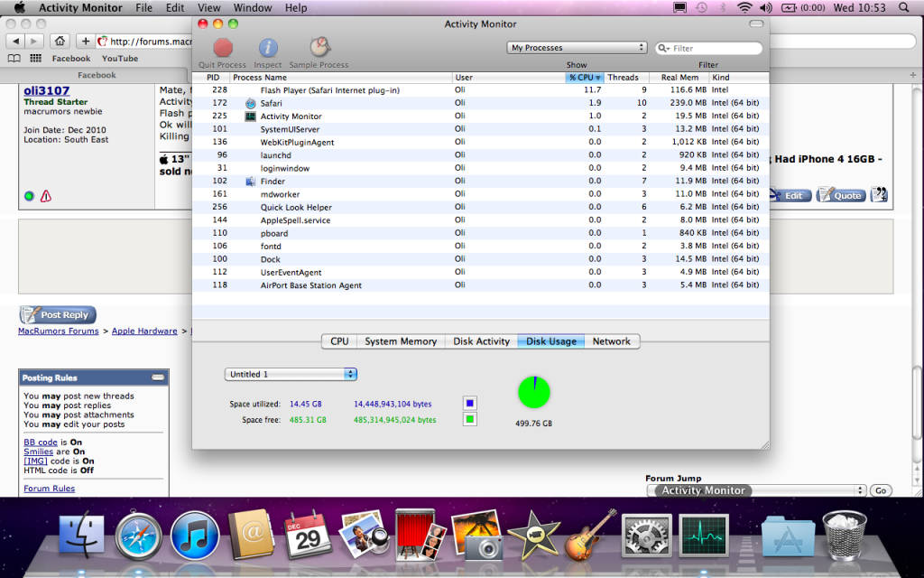Select the Safari process row icon
The height and width of the screenshot is (578, 924).
point(251,103)
